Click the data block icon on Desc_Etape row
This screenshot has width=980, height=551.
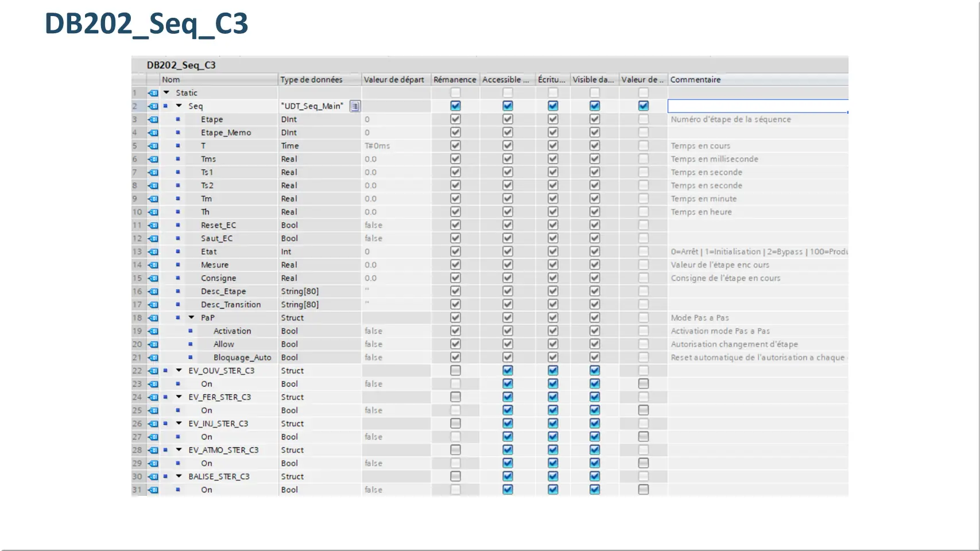point(153,292)
